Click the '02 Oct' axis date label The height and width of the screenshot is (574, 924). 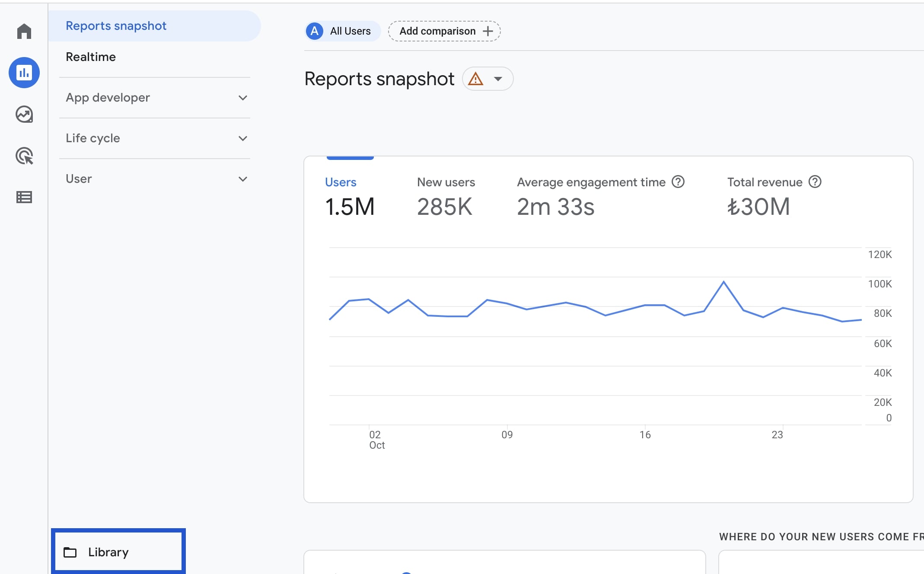tap(377, 440)
